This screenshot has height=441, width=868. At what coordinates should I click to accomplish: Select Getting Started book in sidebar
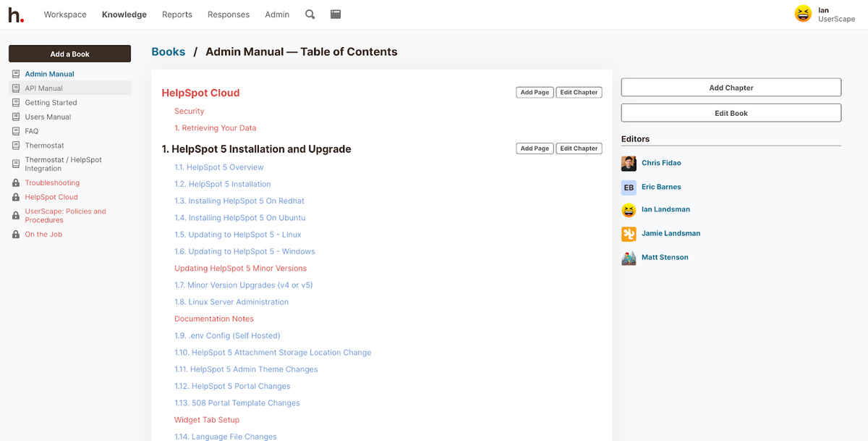point(51,103)
